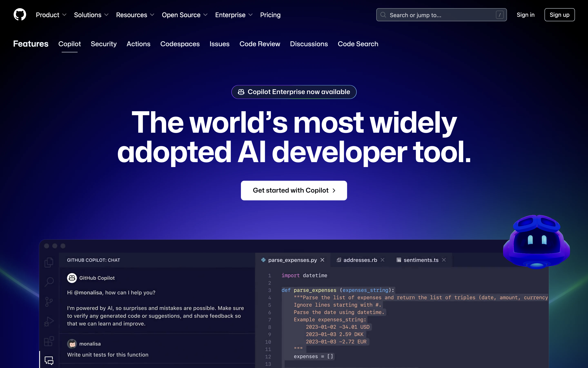Click the '2023-01-03 -2.72 EUR' line
588x368 pixels.
pos(336,341)
